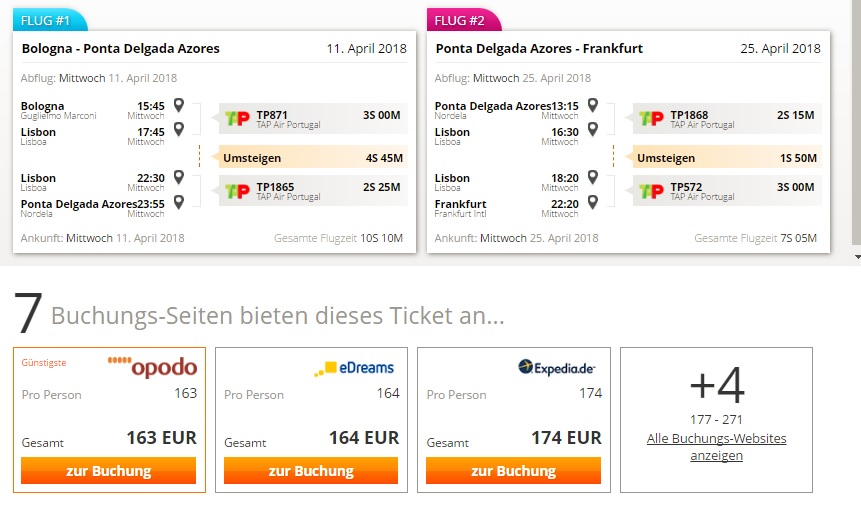Book via opodo with zur Buchung
Viewport: 861px width, 506px height.
(109, 471)
